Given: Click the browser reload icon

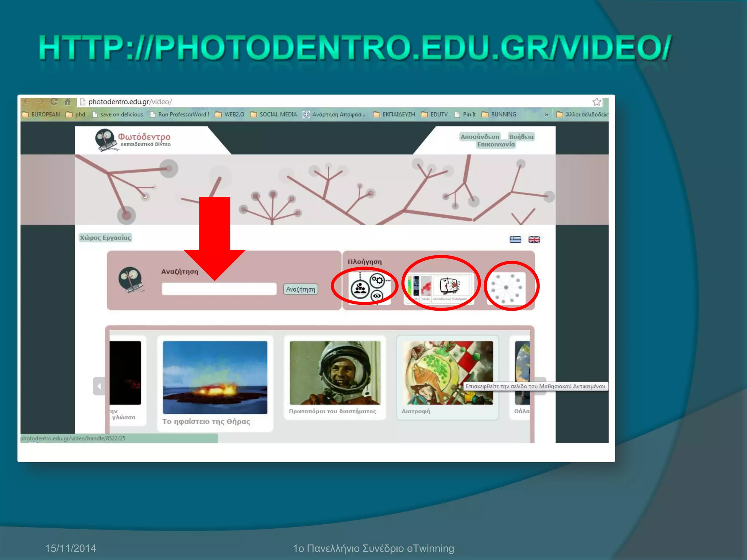Looking at the screenshot, I should coord(54,102).
